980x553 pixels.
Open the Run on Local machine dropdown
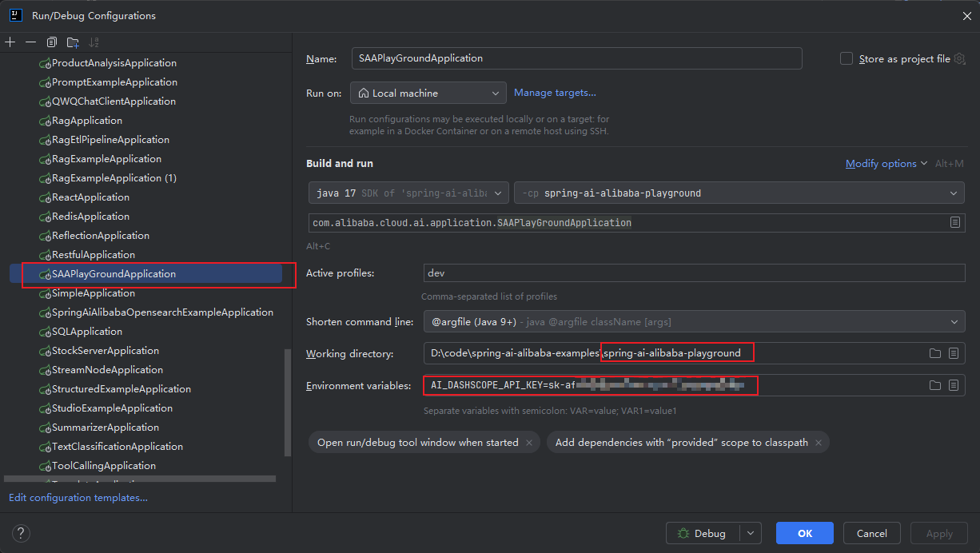pos(428,93)
